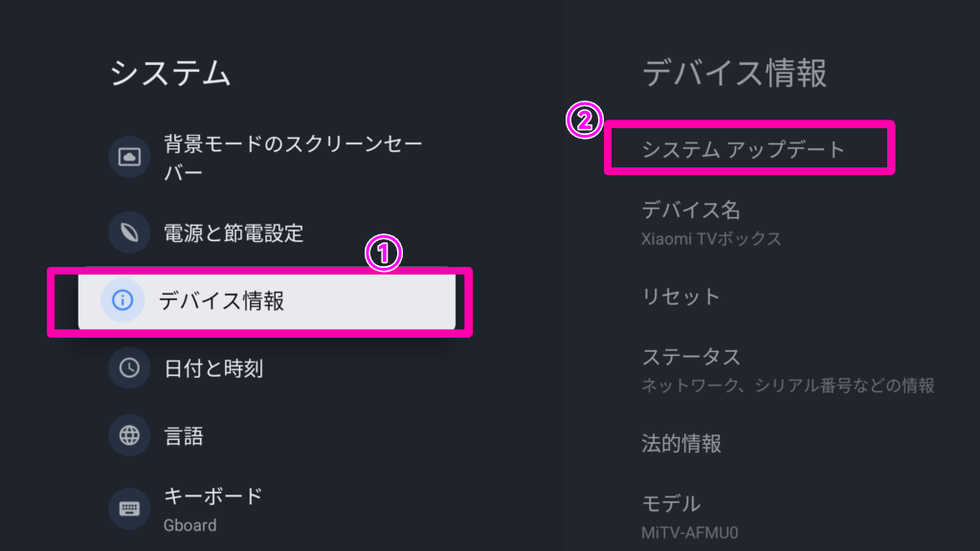Select the globe icon for 言語 settings
This screenshot has height=551, width=980.
pyautogui.click(x=129, y=435)
